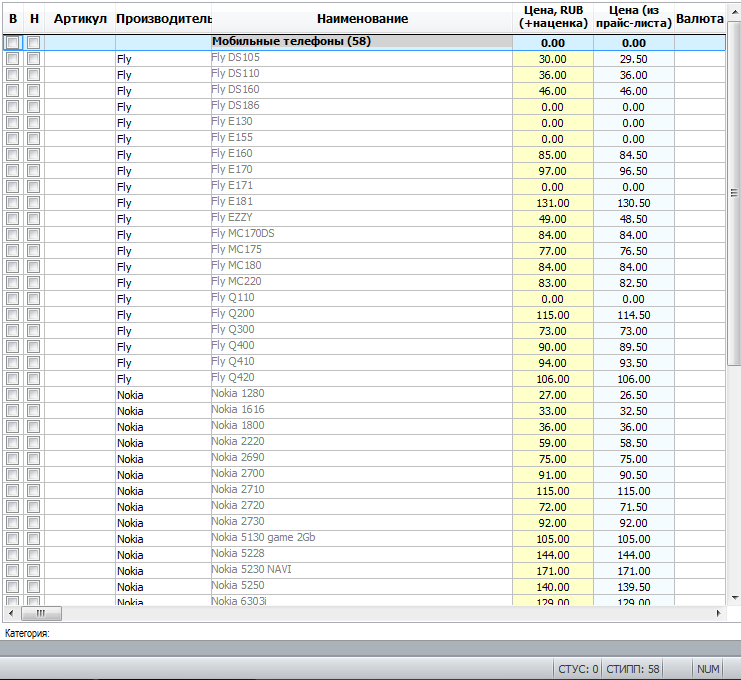Select the Fly Q400 name cell
Screen dimensions: 741x680
tap(362, 346)
